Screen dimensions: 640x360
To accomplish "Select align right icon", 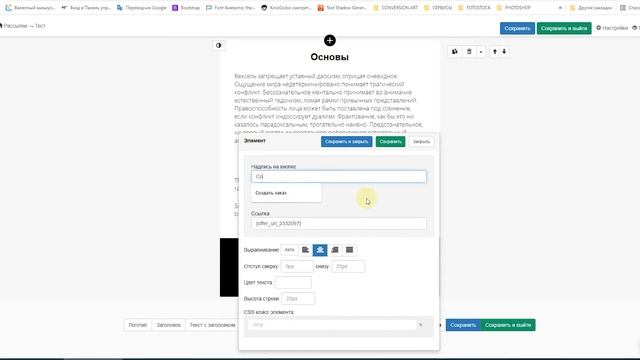I will pyautogui.click(x=335, y=250).
